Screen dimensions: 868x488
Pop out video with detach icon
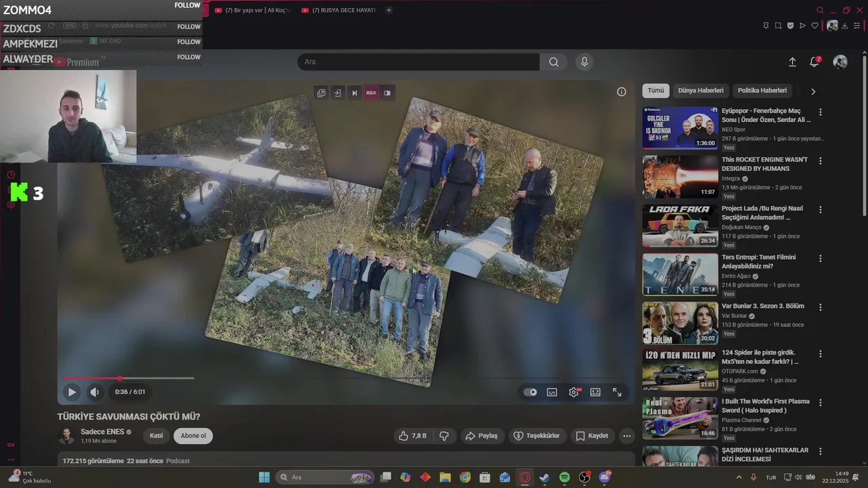321,93
